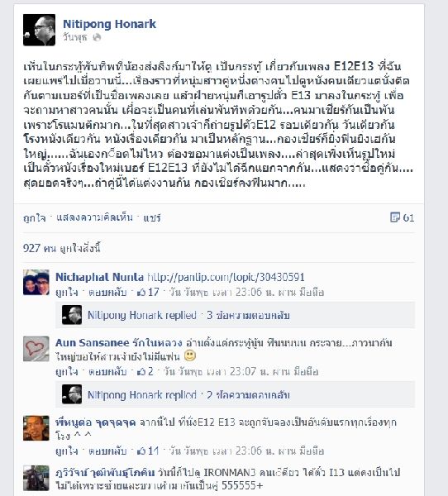View the 927 people who like this

(x=62, y=248)
